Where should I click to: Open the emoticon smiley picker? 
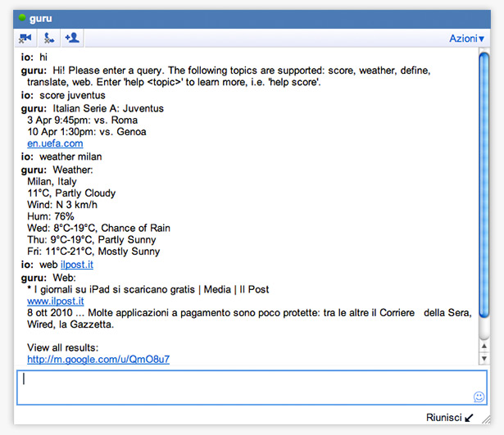click(x=479, y=396)
